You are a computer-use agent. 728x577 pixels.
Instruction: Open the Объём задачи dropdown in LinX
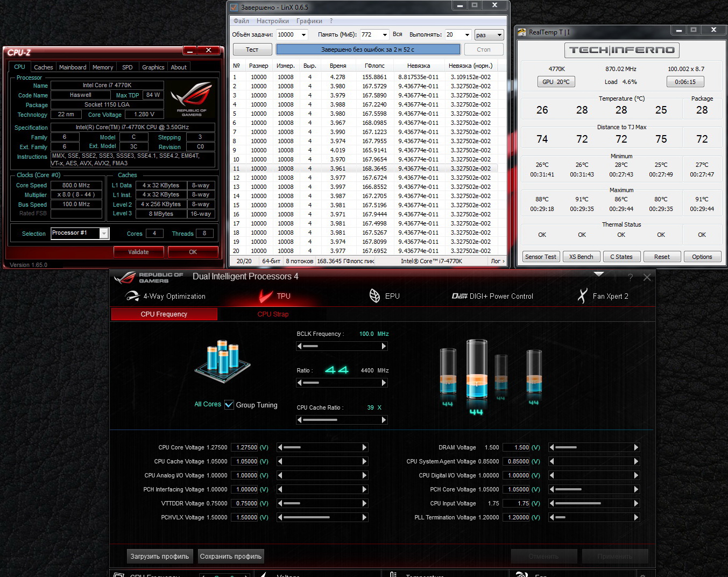click(303, 34)
